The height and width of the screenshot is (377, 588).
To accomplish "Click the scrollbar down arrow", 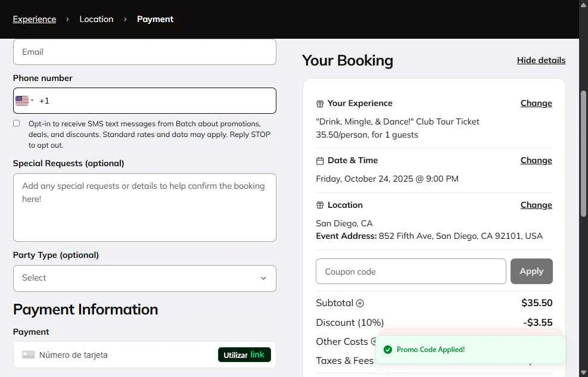I will pyautogui.click(x=583, y=372).
